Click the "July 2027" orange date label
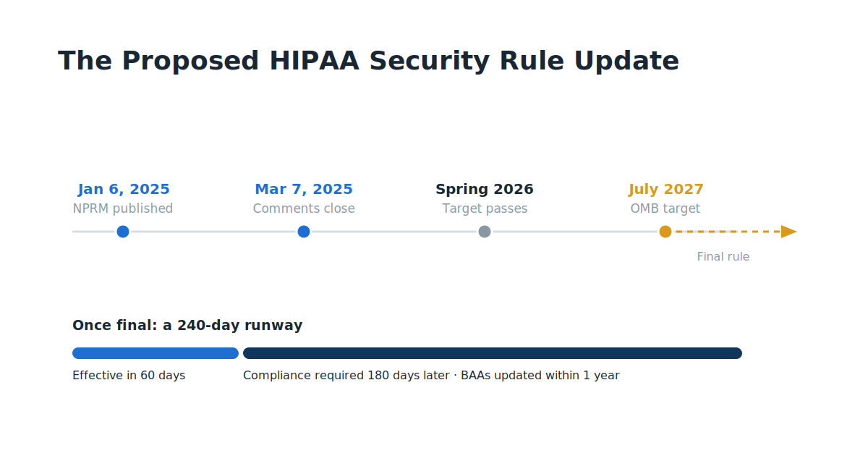The height and width of the screenshot is (456, 868). point(666,190)
